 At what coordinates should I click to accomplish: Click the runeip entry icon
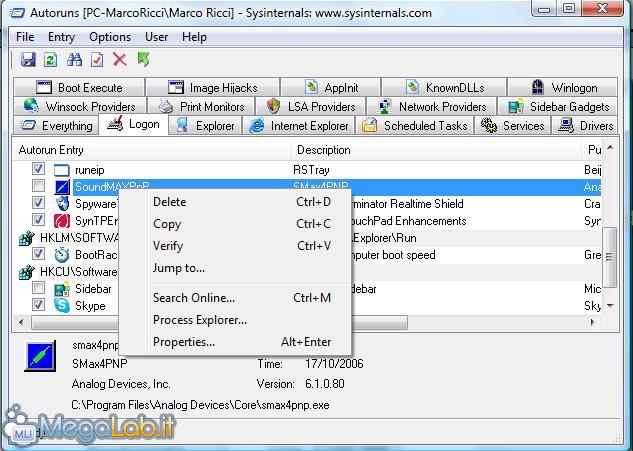click(61, 170)
